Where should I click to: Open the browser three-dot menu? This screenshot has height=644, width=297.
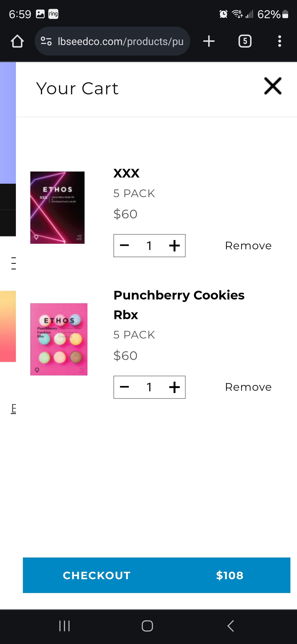tap(279, 41)
